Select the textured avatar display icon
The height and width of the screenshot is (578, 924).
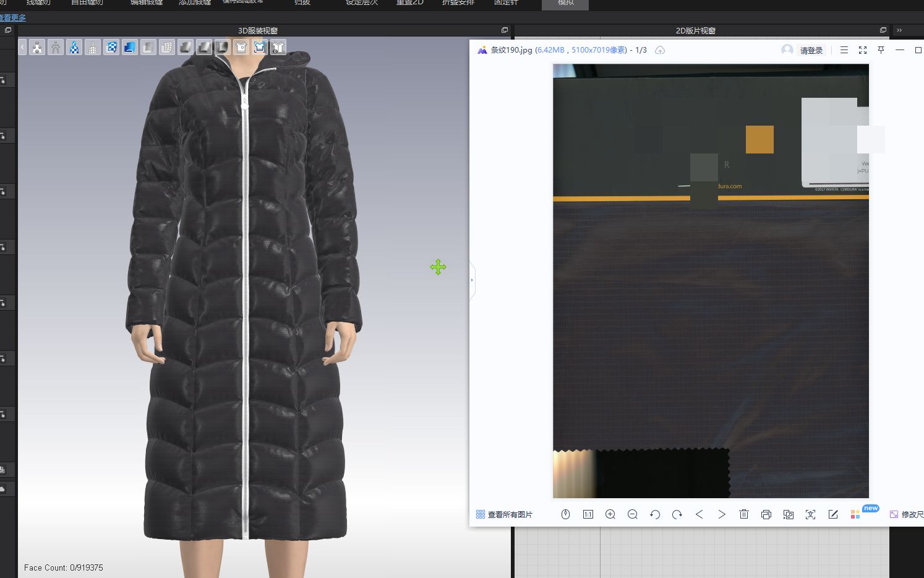[74, 47]
